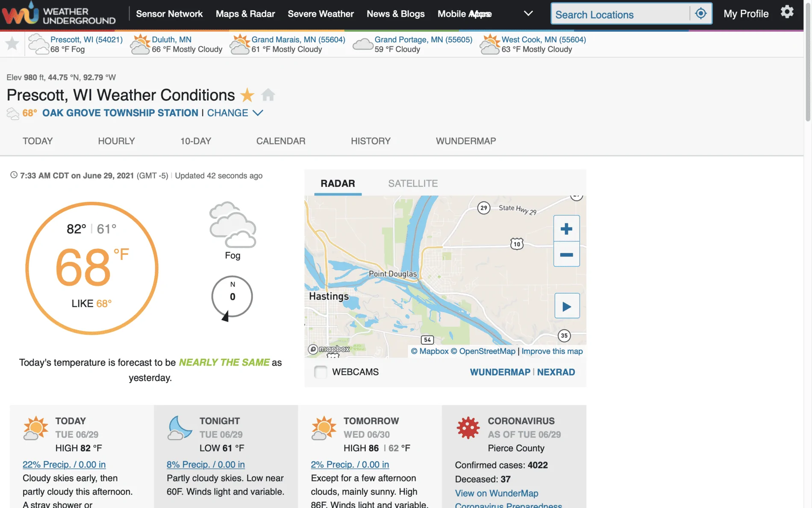The image size is (812, 508).
Task: Click the wind direction compass dial
Action: click(x=232, y=297)
